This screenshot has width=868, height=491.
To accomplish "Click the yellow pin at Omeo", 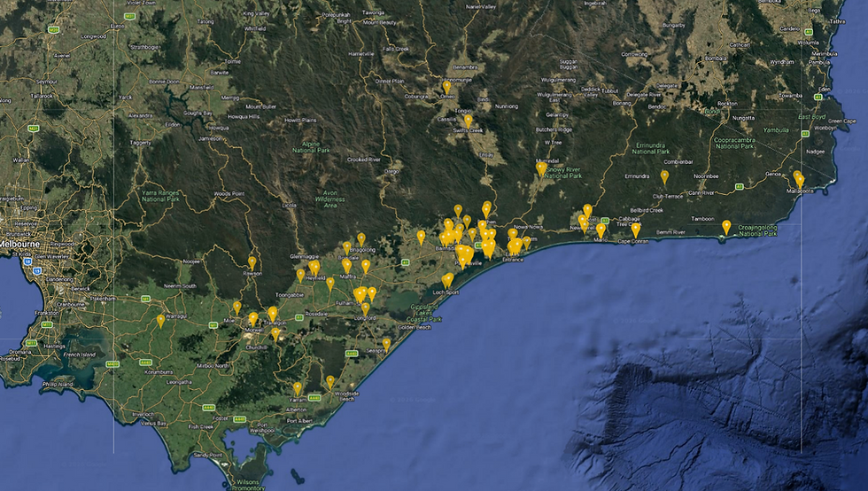I will click(446, 87).
